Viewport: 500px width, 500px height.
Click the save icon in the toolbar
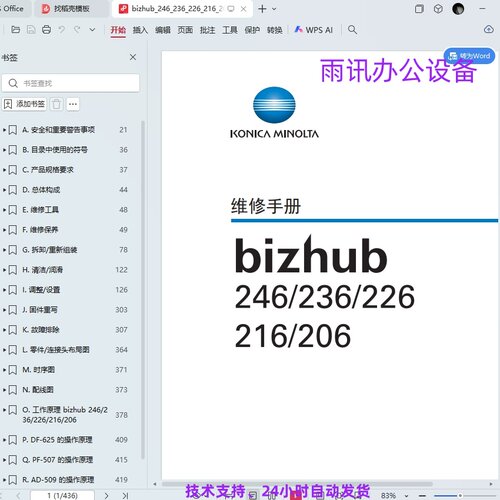pyautogui.click(x=31, y=30)
